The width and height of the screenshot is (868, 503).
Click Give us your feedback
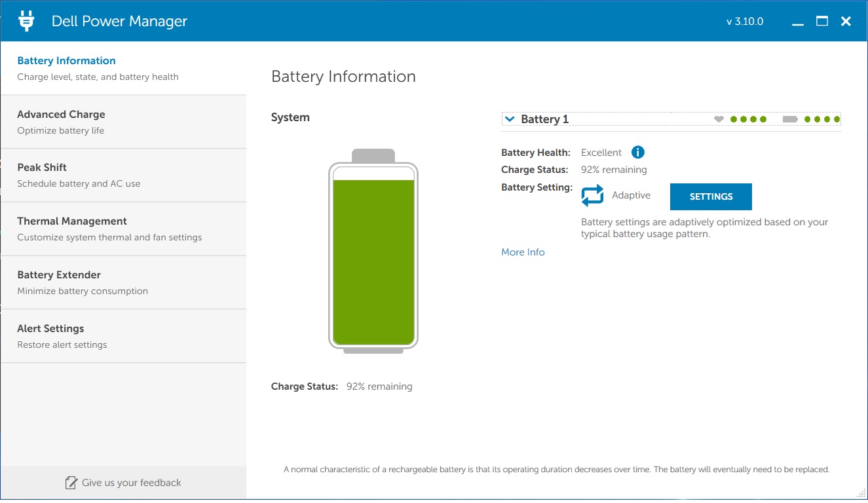[x=131, y=483]
